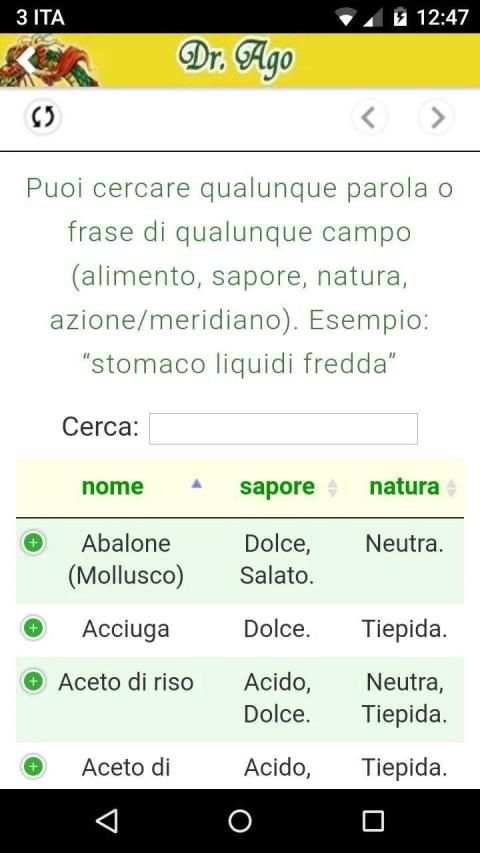
Task: Open Android recent apps square button
Action: [x=373, y=821]
